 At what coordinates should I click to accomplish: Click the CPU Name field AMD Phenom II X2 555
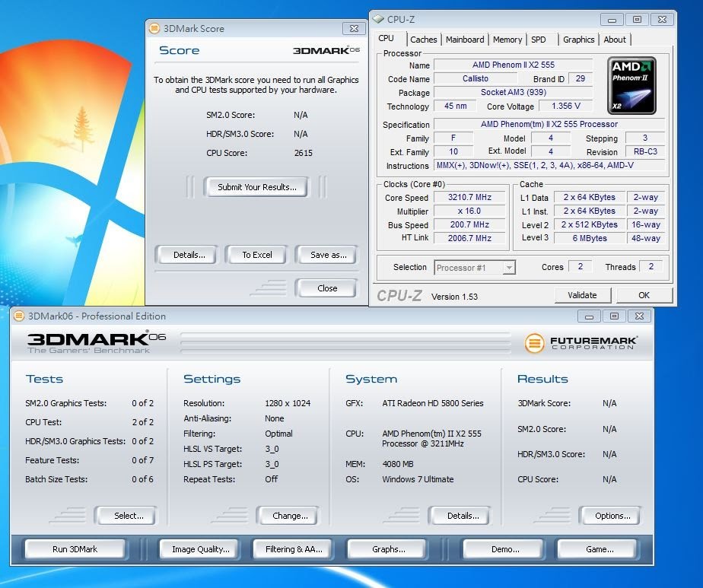pos(513,65)
